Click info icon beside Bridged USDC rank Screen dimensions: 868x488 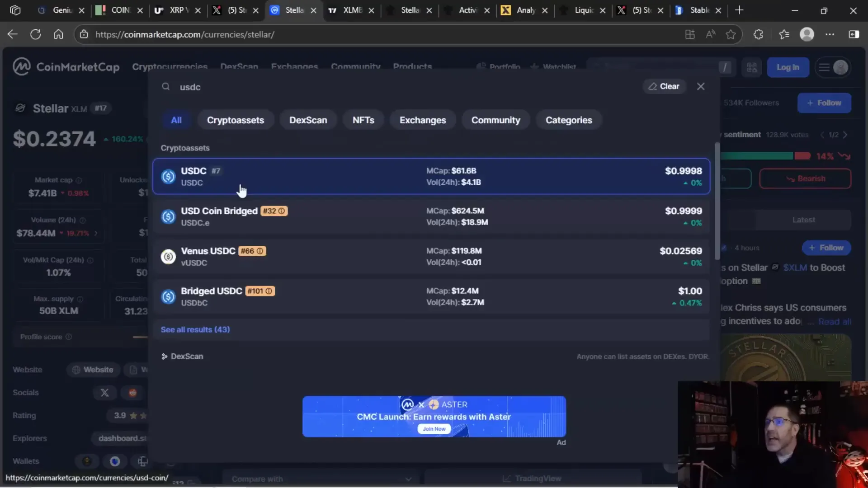click(x=269, y=291)
